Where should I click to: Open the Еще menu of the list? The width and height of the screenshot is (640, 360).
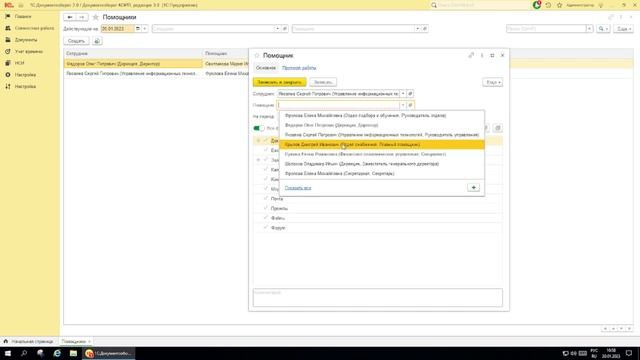(623, 29)
